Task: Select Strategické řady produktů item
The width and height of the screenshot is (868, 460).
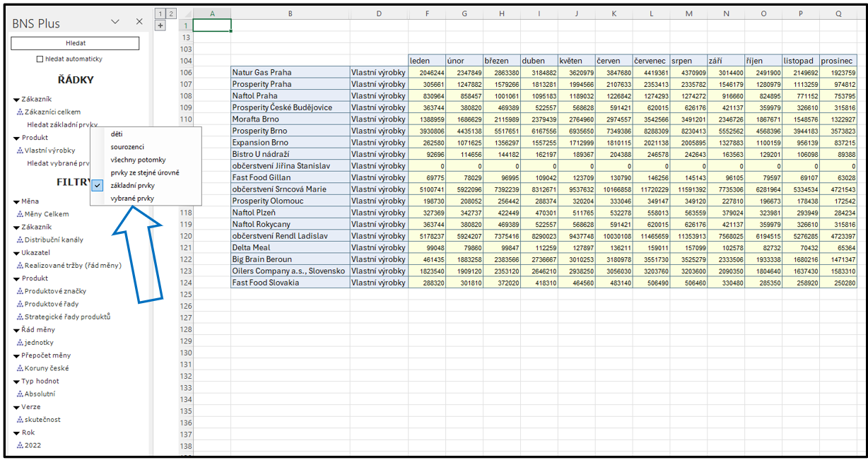Action: [x=67, y=317]
